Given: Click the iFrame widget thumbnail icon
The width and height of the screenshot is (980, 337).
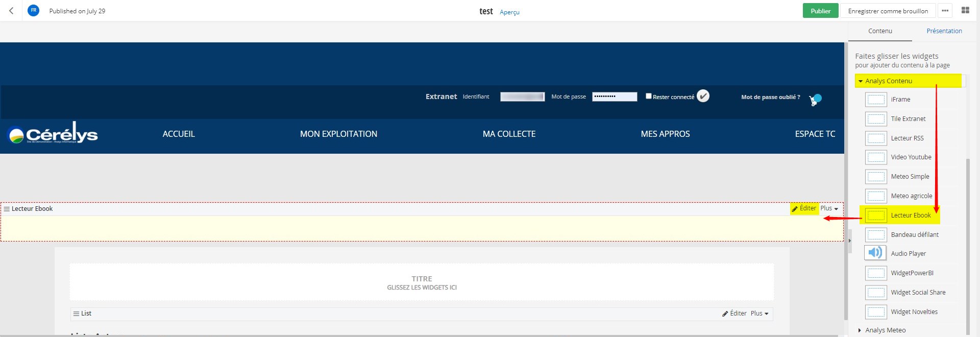Looking at the screenshot, I should click(876, 100).
